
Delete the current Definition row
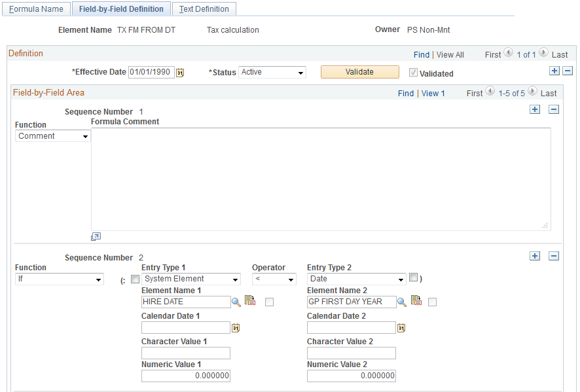[x=568, y=71]
